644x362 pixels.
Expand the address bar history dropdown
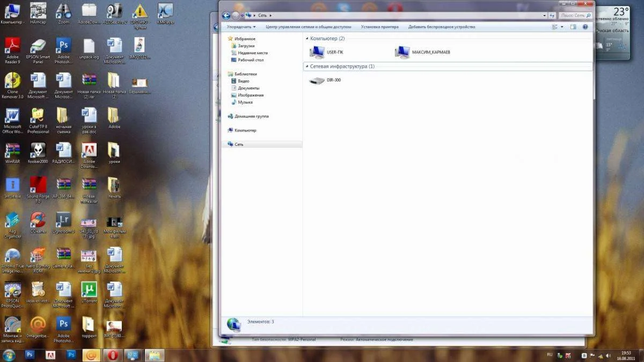(544, 16)
